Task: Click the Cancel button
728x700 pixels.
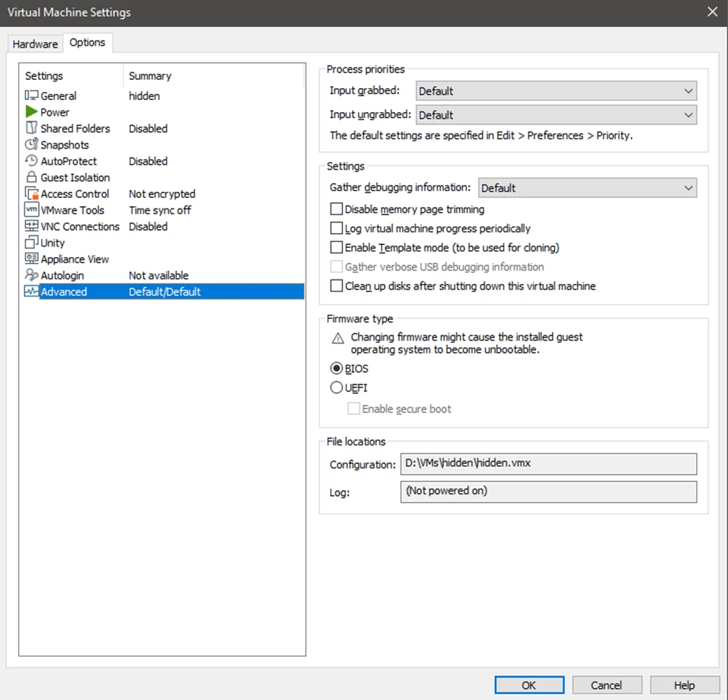Action: 606,685
